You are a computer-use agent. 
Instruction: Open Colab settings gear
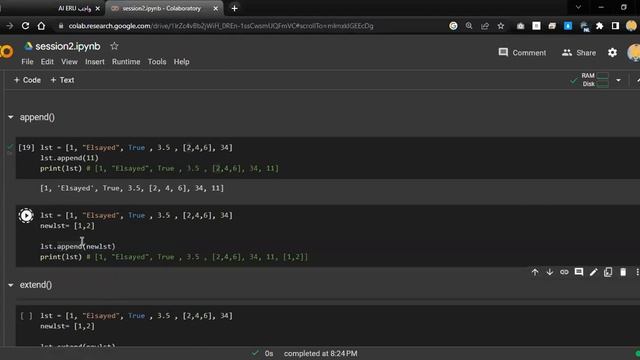click(612, 53)
